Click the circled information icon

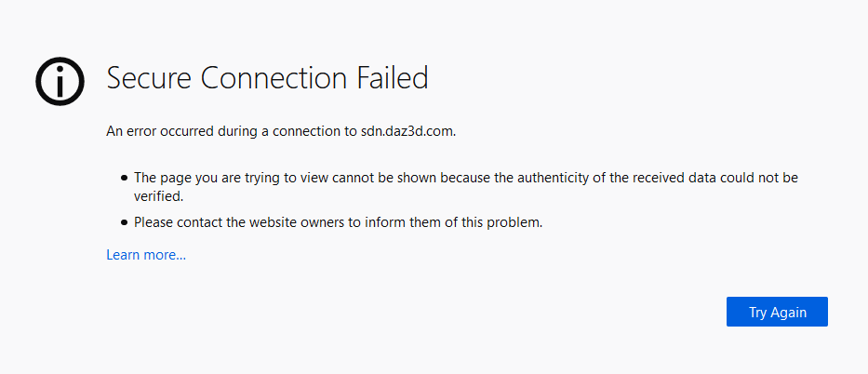[60, 80]
